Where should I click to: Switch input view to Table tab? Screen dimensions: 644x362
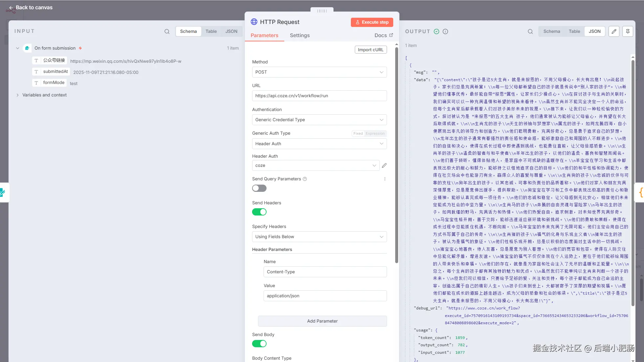(x=211, y=32)
